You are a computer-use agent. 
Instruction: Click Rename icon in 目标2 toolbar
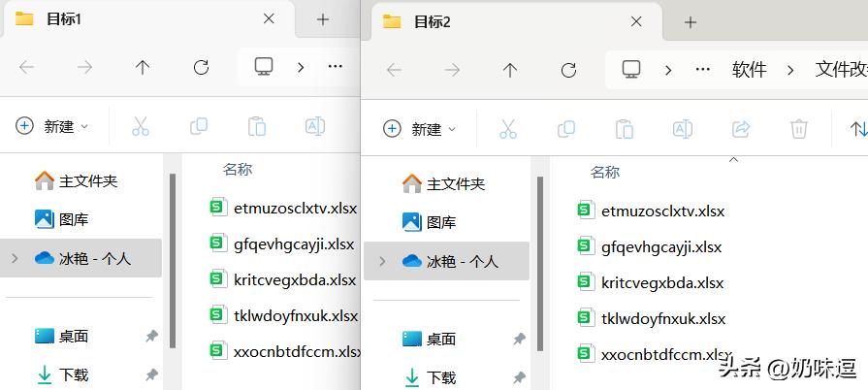pos(683,129)
